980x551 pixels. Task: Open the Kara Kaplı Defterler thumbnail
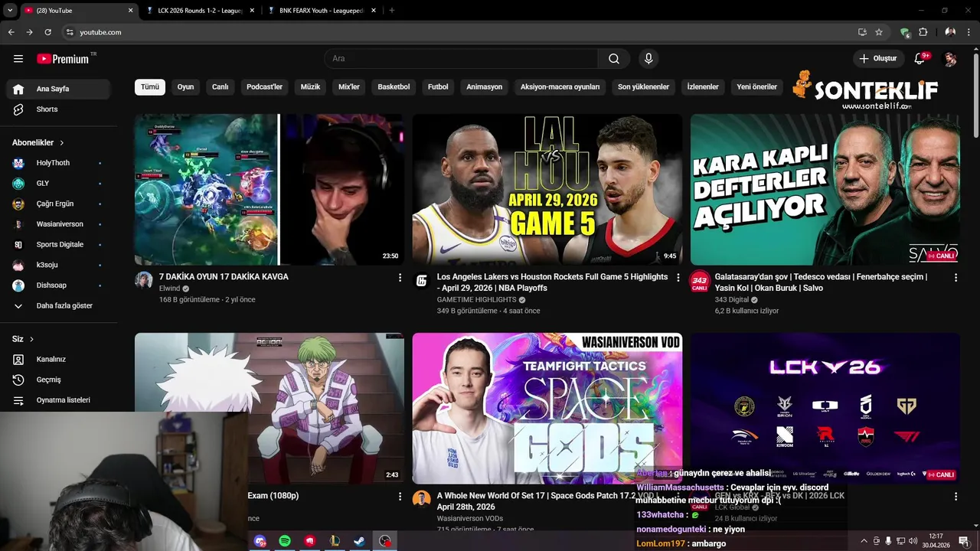pyautogui.click(x=825, y=190)
